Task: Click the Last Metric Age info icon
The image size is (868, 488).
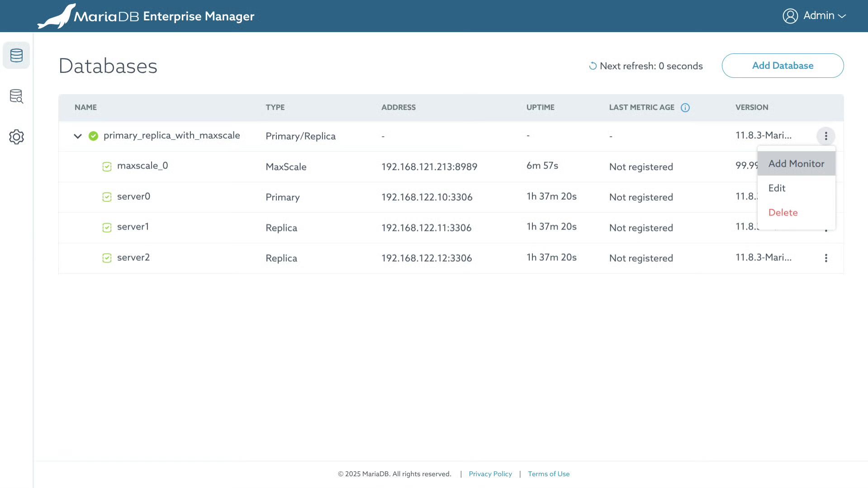Action: coord(685,108)
